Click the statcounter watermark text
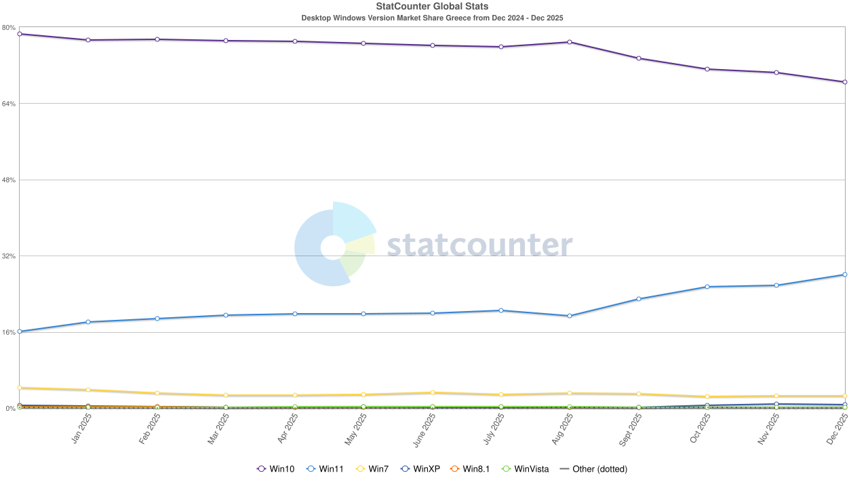Image resolution: width=868 pixels, height=488 pixels. coord(479,245)
